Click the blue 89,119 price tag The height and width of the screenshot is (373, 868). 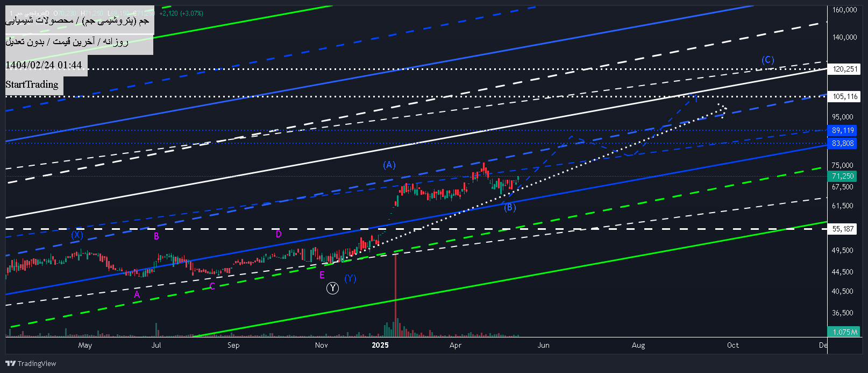coord(842,130)
